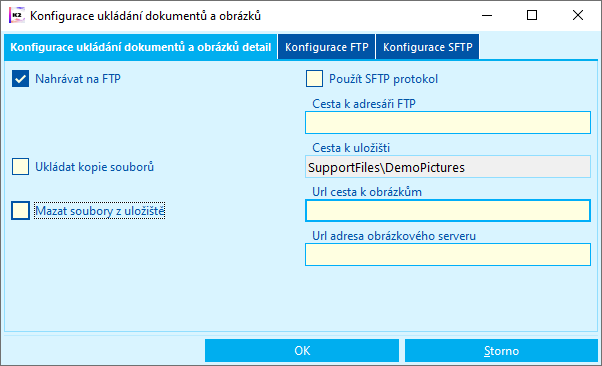Close the Konfigurace ukládání dialog

(577, 15)
